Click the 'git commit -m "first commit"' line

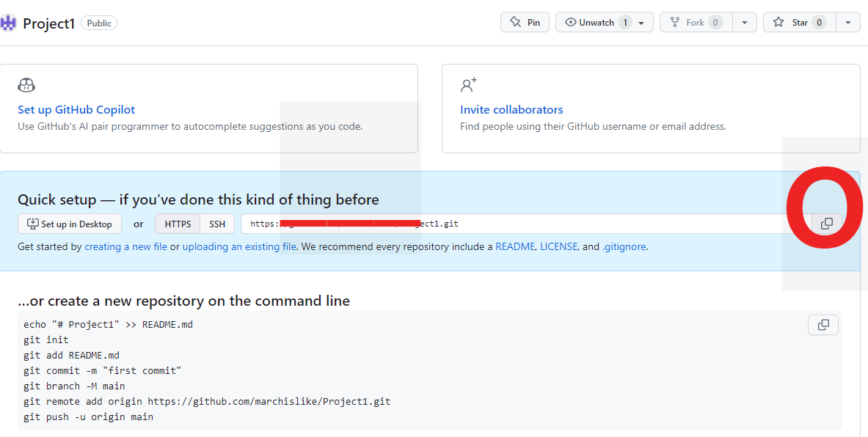tap(103, 370)
